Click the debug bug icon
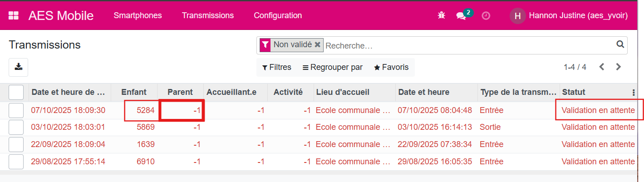The height and width of the screenshot is (182, 644). 441,15
